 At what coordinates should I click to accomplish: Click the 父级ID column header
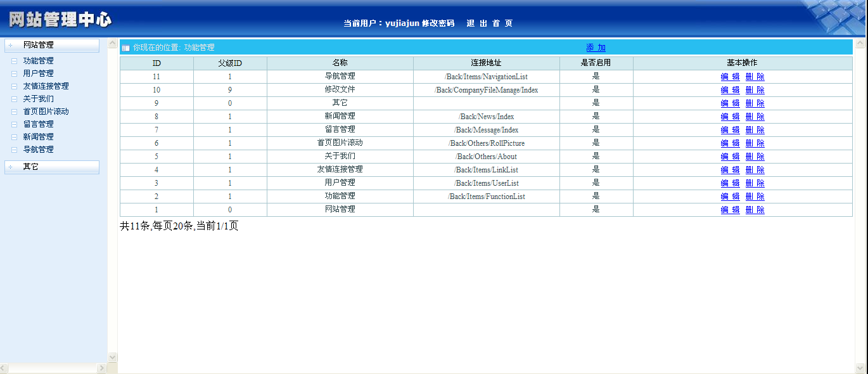[230, 63]
